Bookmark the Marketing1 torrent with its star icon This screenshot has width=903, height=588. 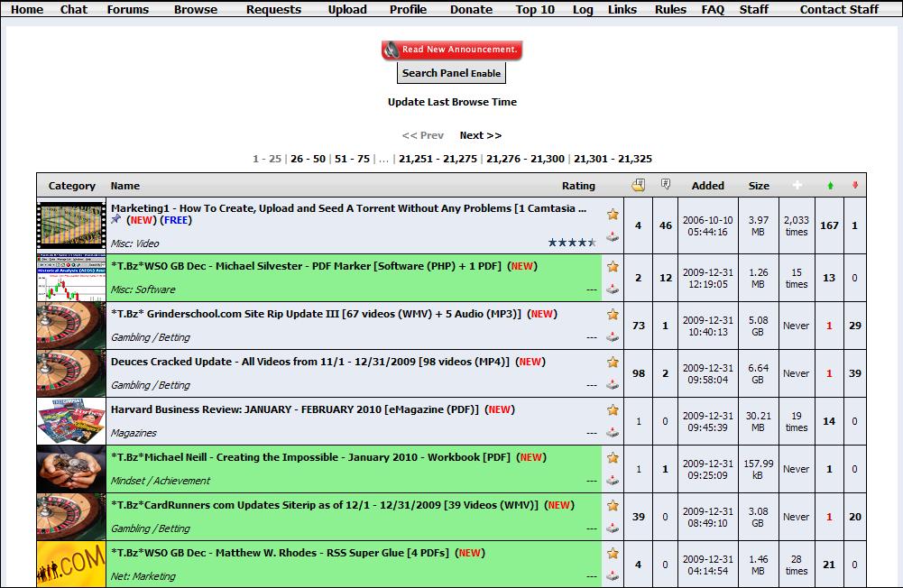pos(613,215)
